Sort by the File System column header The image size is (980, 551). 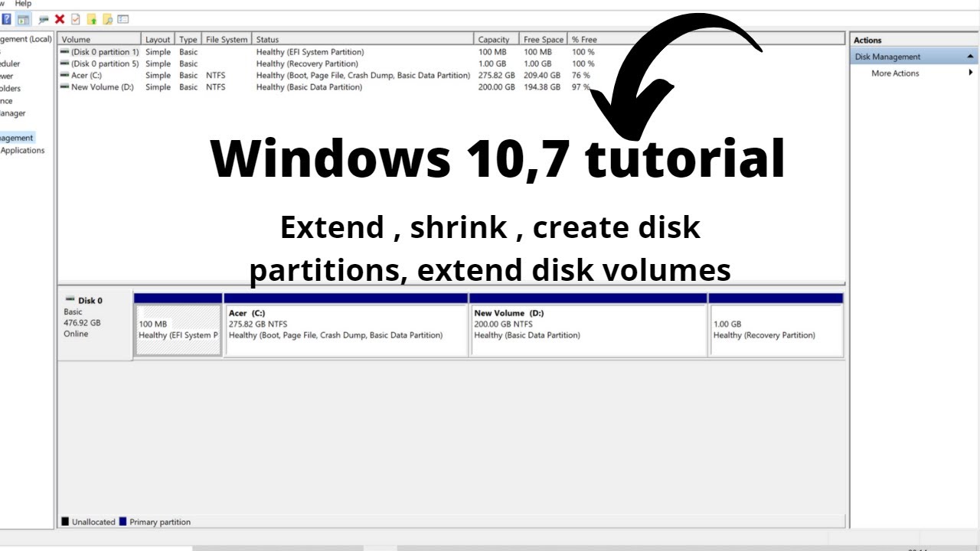point(227,40)
